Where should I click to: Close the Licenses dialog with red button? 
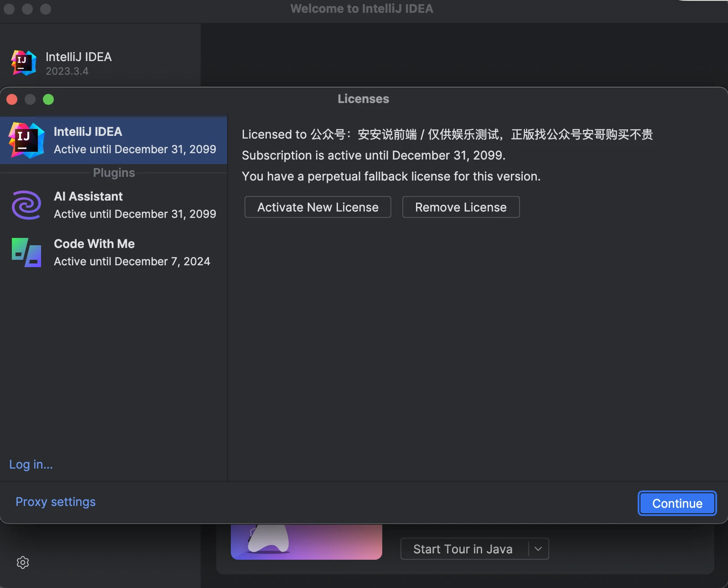pyautogui.click(x=12, y=99)
